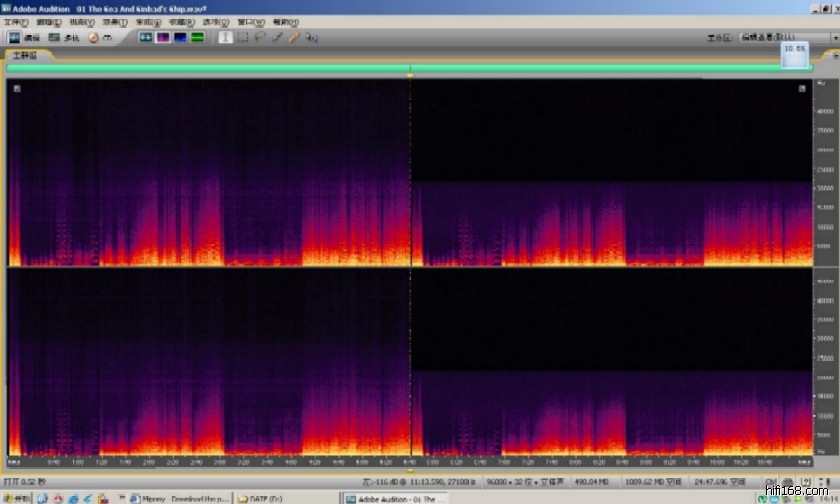The image size is (840, 504).
Task: Show the waveform display
Action: (x=145, y=37)
